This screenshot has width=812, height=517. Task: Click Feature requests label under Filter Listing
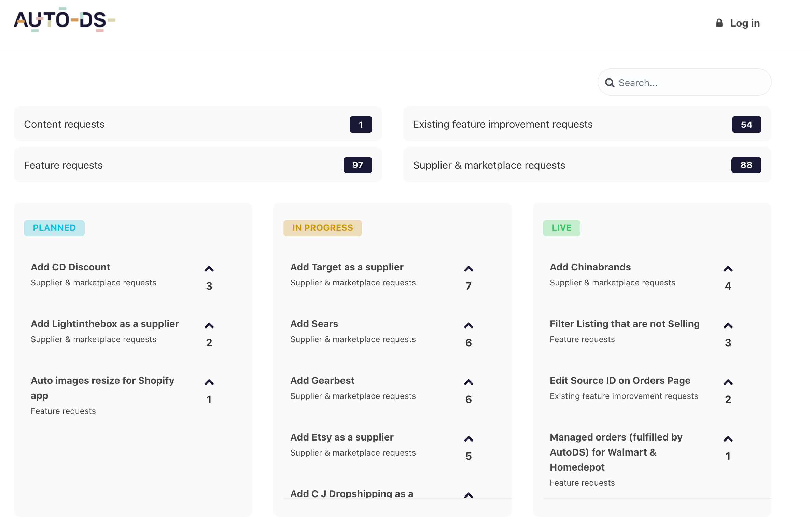pos(582,339)
